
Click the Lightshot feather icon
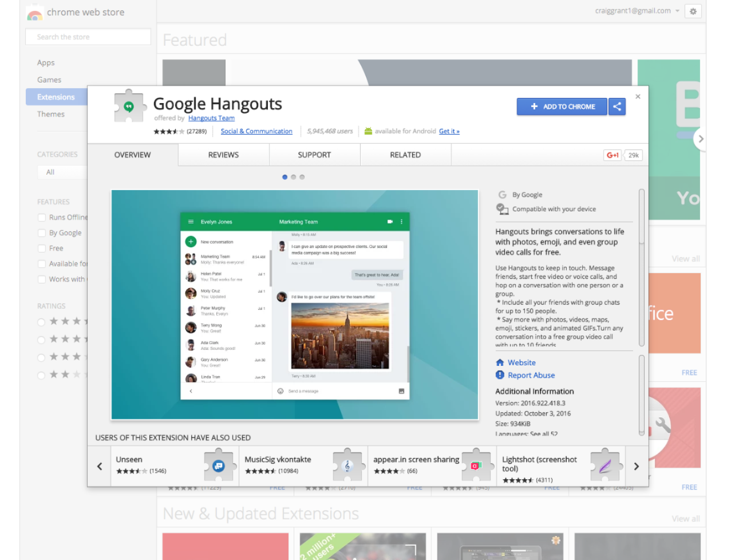pyautogui.click(x=605, y=466)
